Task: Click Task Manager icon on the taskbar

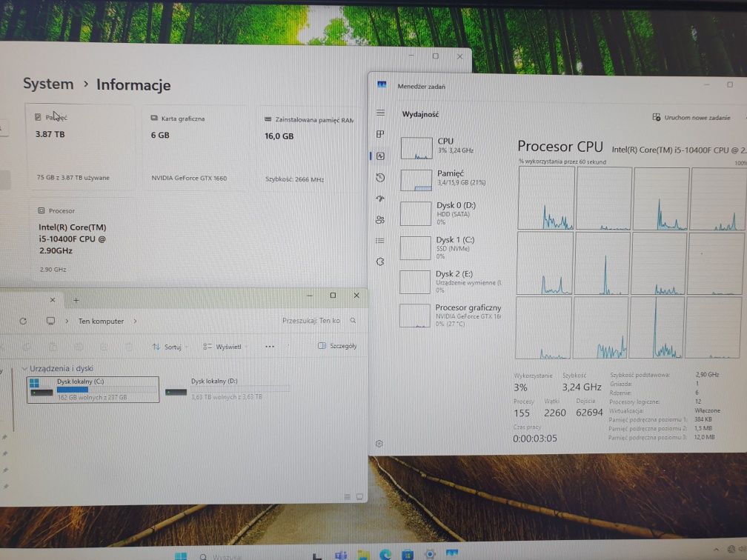Action: coord(451,554)
